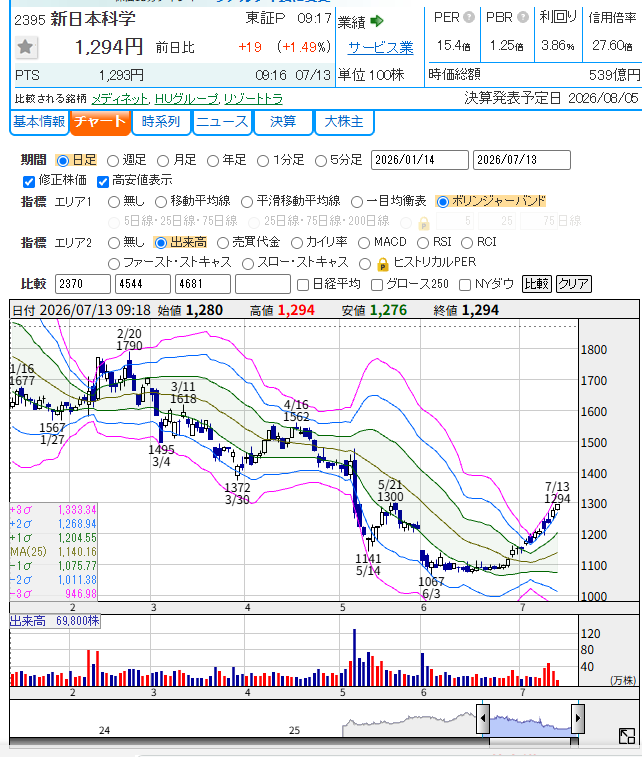This screenshot has width=642, height=757.
Task: Click the 時価総額 539億円 value
Action: pos(614,75)
